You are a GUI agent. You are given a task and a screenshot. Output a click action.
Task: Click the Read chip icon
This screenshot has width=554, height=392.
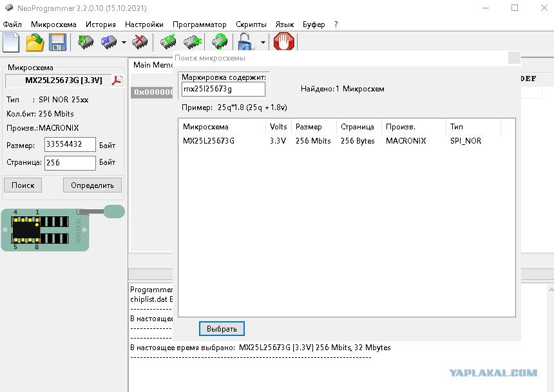(86, 42)
